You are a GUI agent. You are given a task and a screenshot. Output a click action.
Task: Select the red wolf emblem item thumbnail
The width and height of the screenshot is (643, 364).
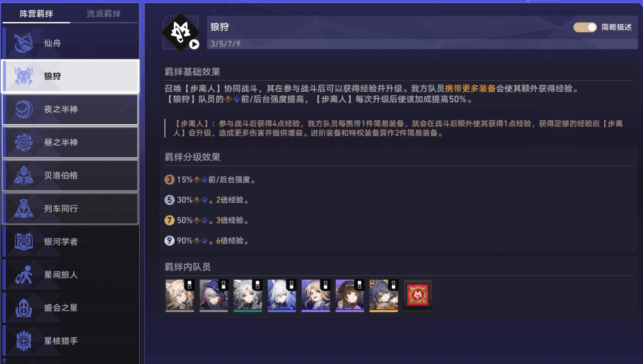point(418,296)
